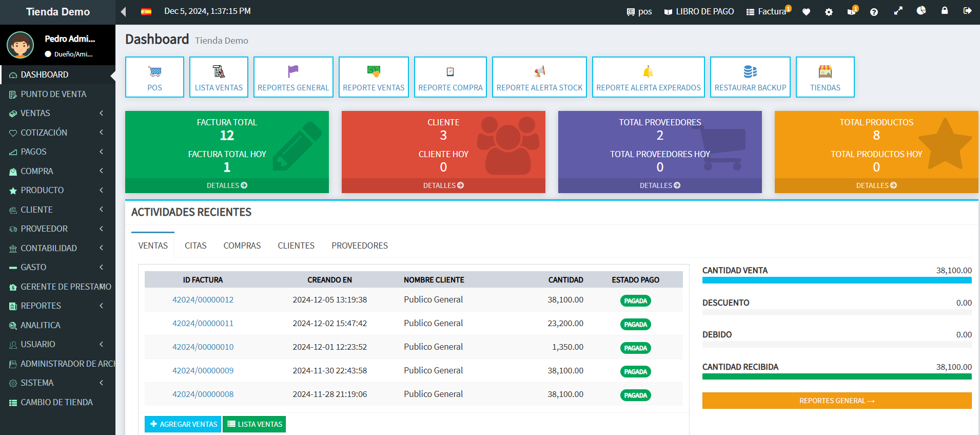Image resolution: width=980 pixels, height=435 pixels.
Task: Open pos from the top bar
Action: coord(639,11)
